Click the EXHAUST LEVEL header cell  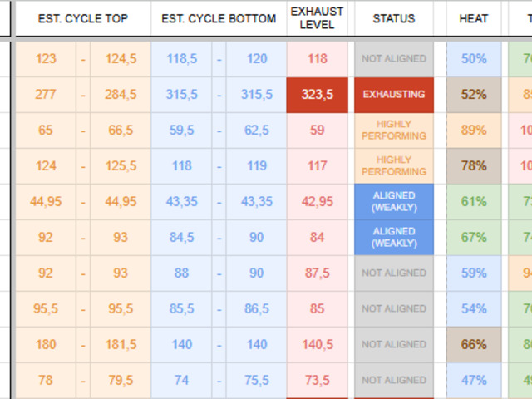tap(317, 18)
